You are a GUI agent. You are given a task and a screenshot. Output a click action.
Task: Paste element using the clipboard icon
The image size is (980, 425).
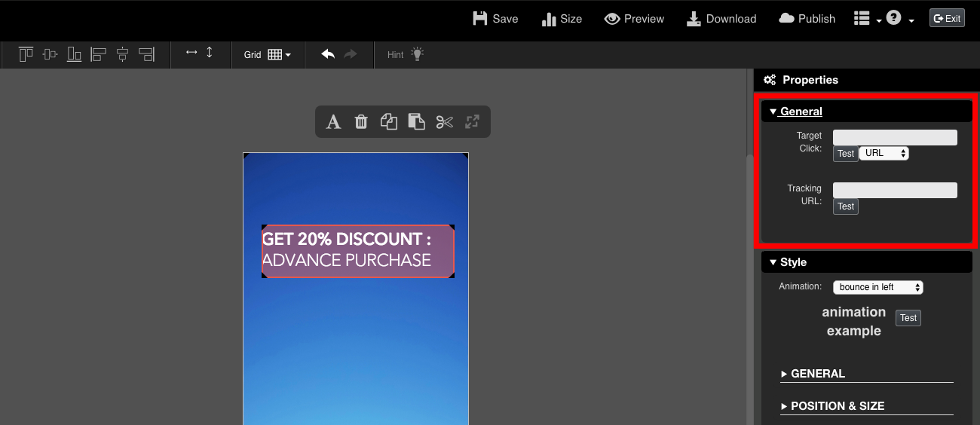click(416, 121)
